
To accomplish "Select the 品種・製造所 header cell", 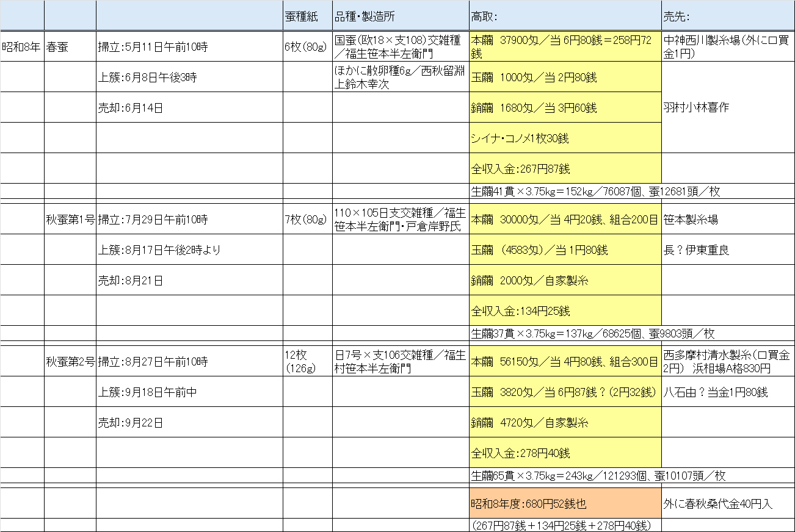I will [401, 16].
